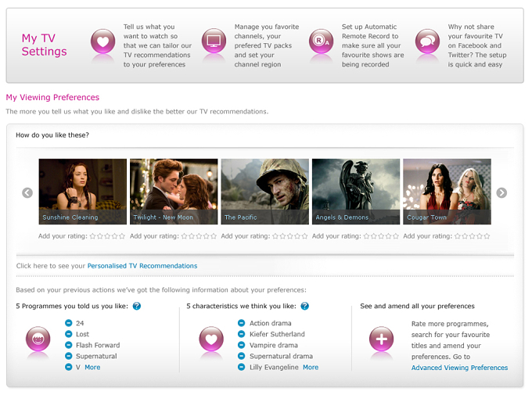The height and width of the screenshot is (395, 532).
Task: Click 'Lilly Evangeline' characteristic name
Action: tap(274, 367)
